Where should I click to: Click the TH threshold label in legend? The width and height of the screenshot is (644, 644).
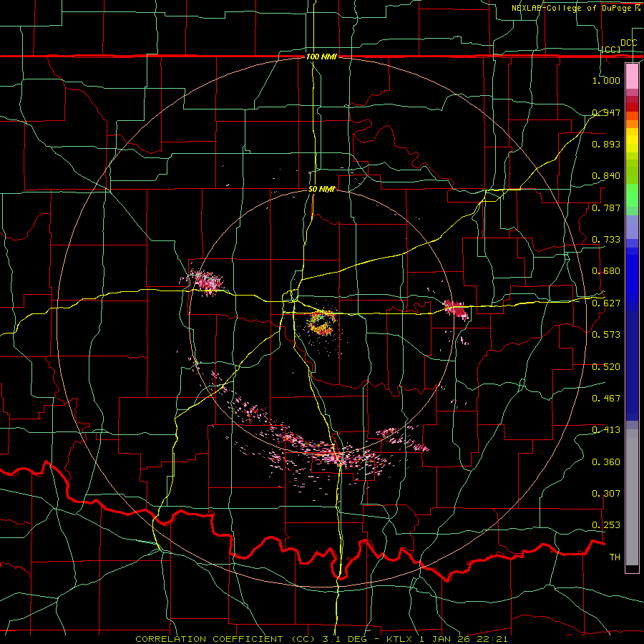615,557
